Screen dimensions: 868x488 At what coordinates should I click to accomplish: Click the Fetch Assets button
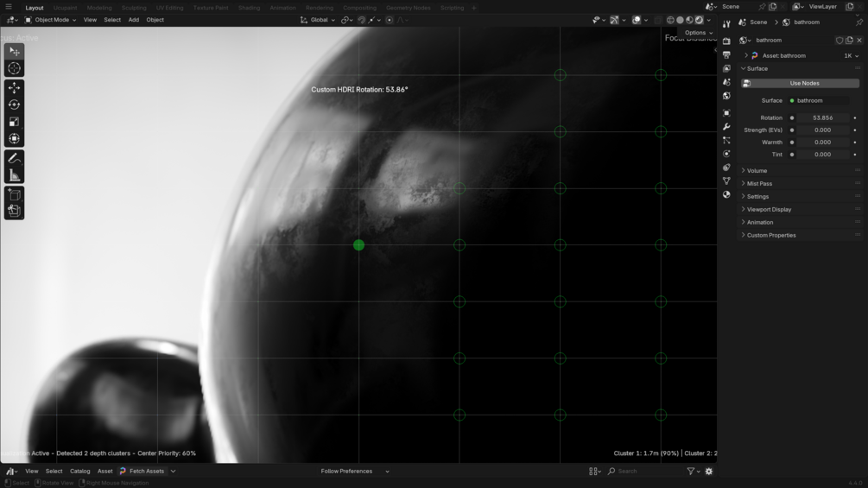pos(143,472)
